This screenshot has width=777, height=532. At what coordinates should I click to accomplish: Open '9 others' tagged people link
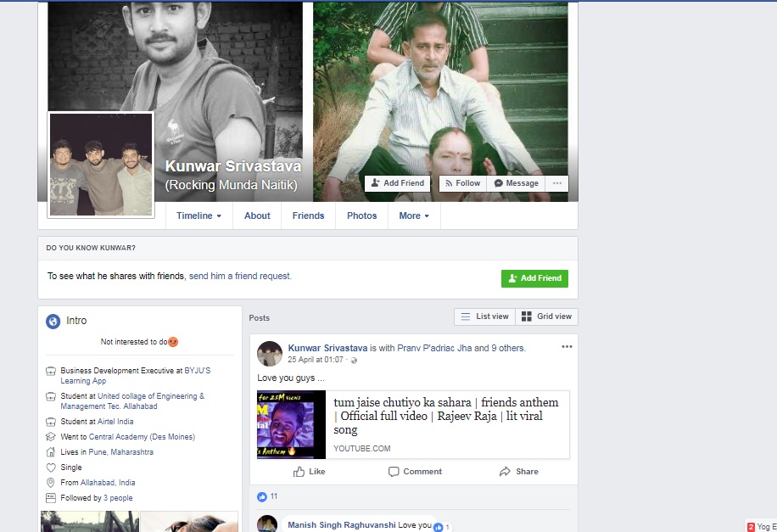[508, 348]
